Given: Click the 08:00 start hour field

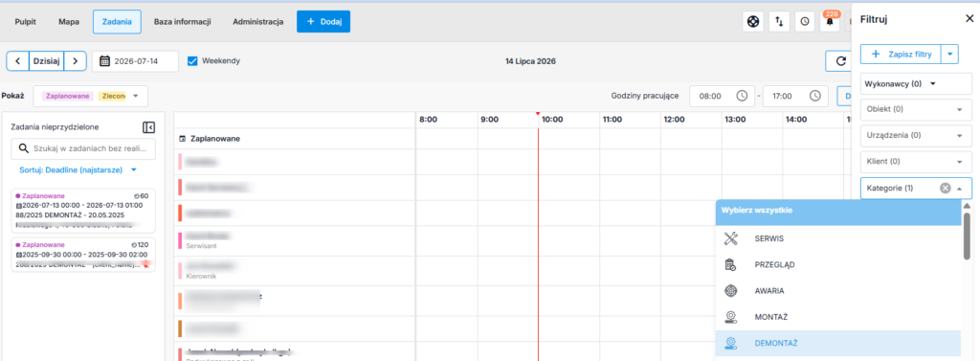Looking at the screenshot, I should (722, 97).
